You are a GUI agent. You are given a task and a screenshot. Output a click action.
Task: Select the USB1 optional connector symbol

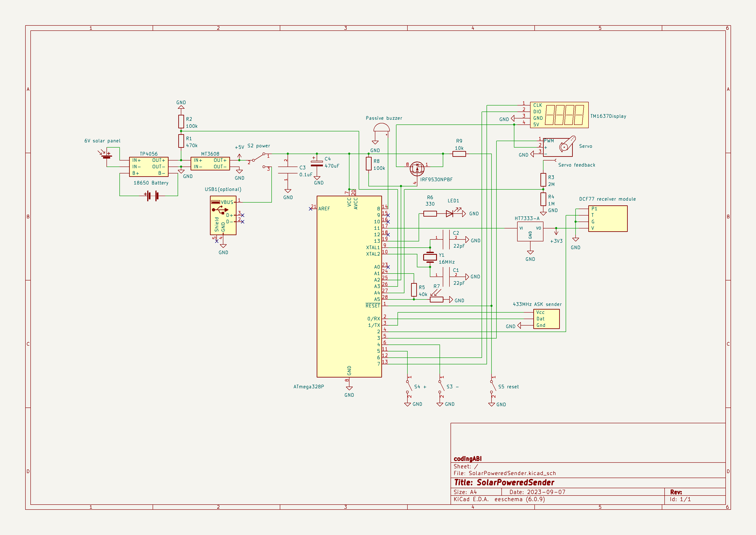pyautogui.click(x=223, y=216)
